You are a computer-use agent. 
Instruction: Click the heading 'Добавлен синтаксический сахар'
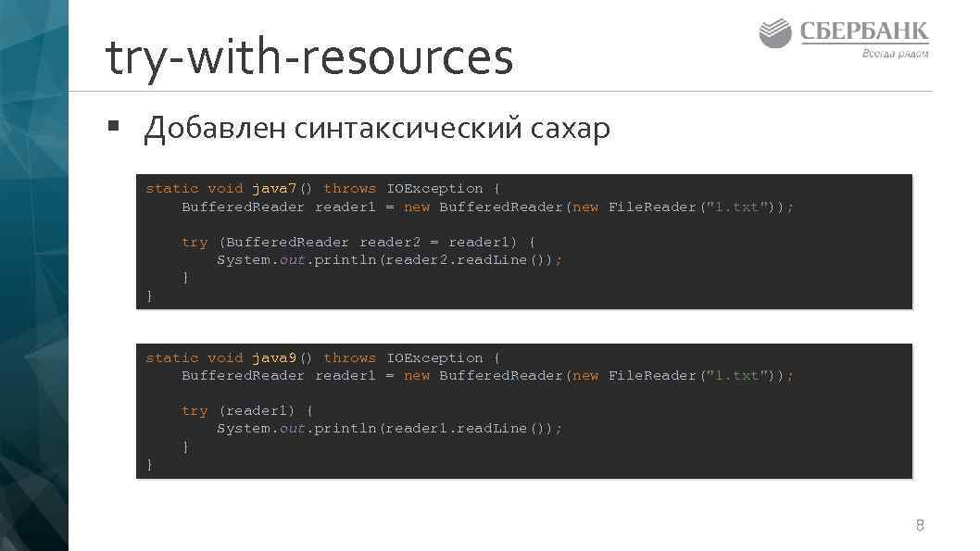tap(375, 128)
